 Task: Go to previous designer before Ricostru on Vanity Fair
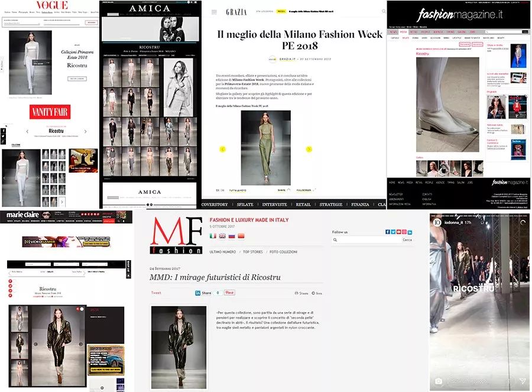27,131
